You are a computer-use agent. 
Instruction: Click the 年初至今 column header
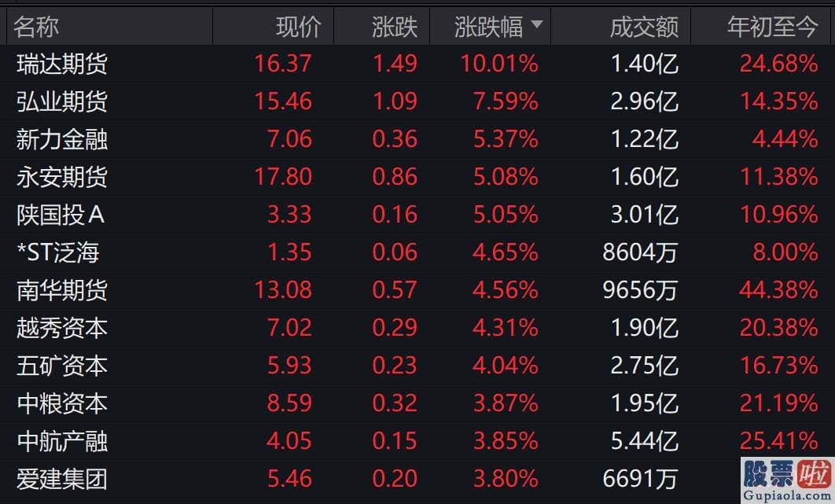coord(772,27)
